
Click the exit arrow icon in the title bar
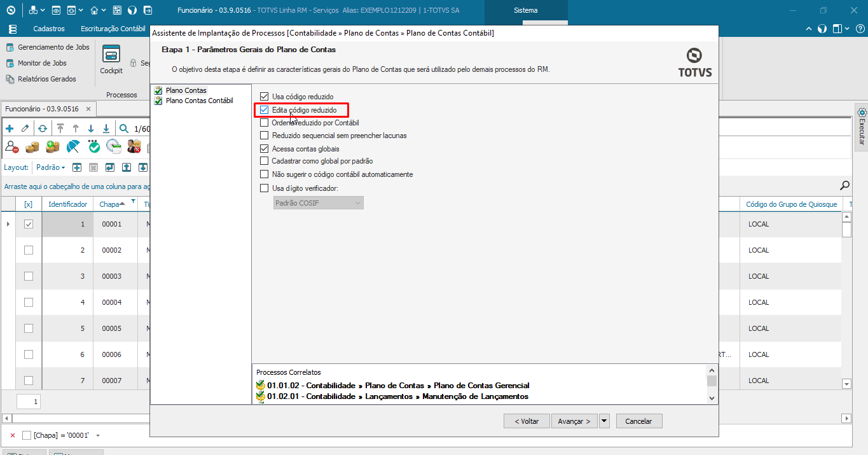[148, 10]
